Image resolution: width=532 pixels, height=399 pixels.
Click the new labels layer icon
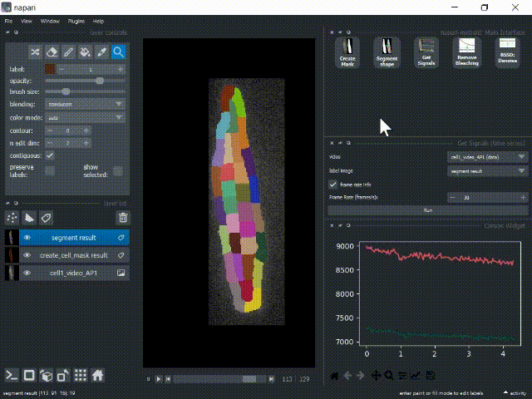[47, 218]
